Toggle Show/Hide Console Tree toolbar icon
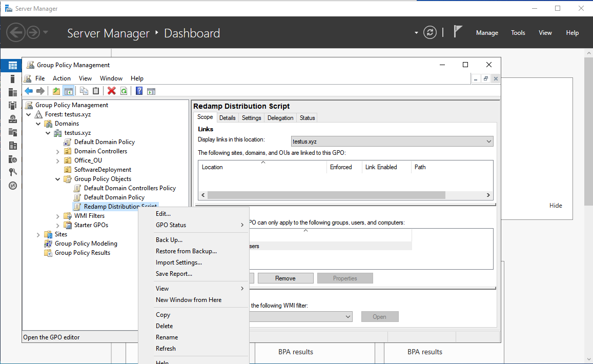 pyautogui.click(x=68, y=91)
